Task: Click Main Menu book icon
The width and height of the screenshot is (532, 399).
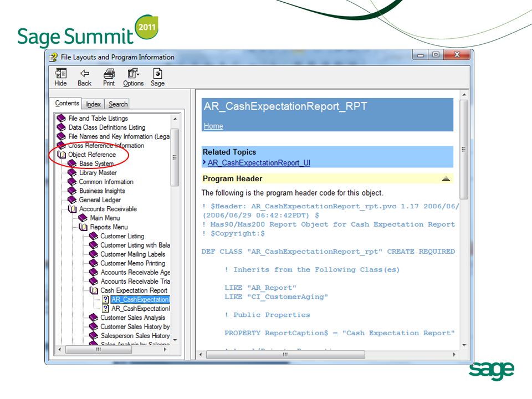Action: pos(83,218)
